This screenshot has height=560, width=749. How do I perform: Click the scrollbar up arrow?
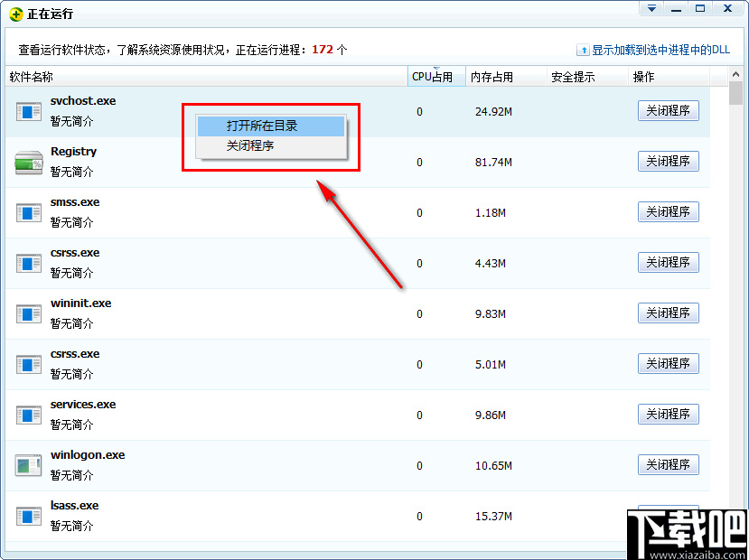tap(735, 74)
